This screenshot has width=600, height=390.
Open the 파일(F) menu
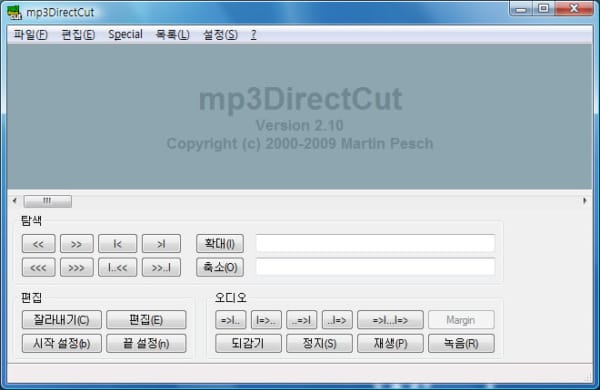click(30, 35)
